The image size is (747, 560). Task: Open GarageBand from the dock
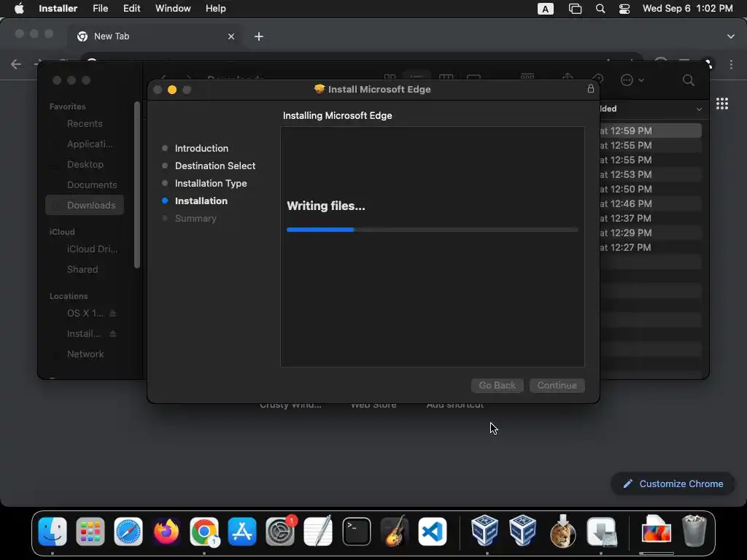coord(395,532)
